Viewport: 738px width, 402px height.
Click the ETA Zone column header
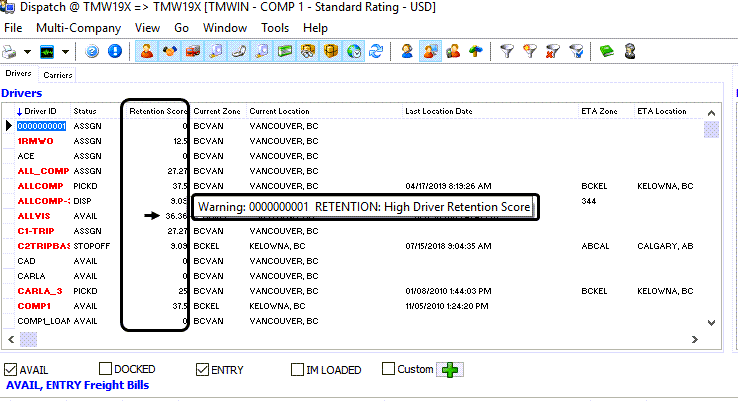(x=606, y=111)
